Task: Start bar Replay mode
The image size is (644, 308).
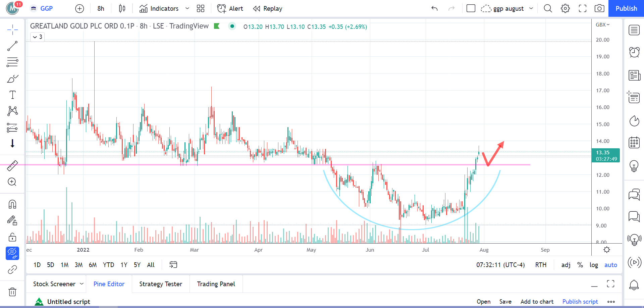Action: coord(268,8)
